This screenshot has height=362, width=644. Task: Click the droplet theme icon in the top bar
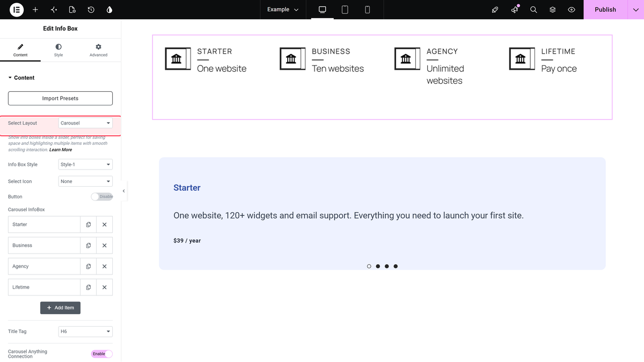pyautogui.click(x=109, y=10)
